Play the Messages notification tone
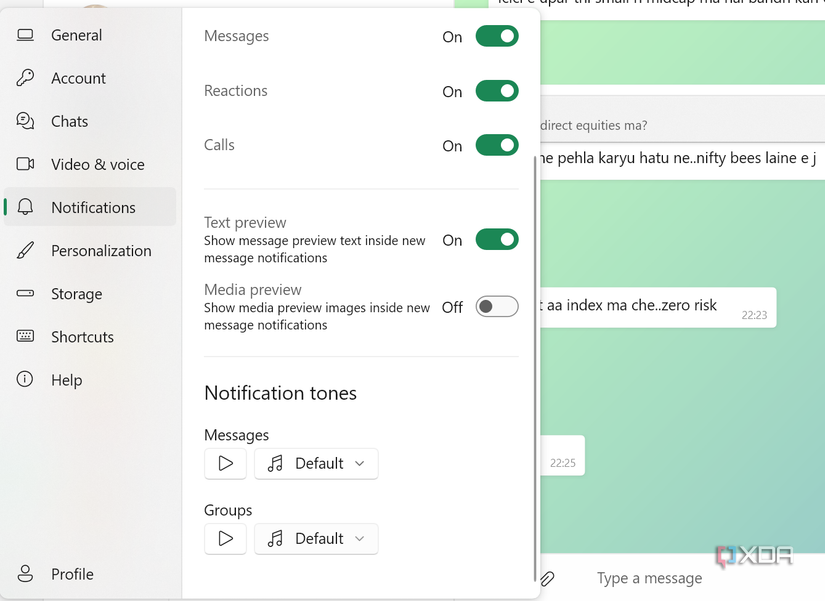 (225, 464)
